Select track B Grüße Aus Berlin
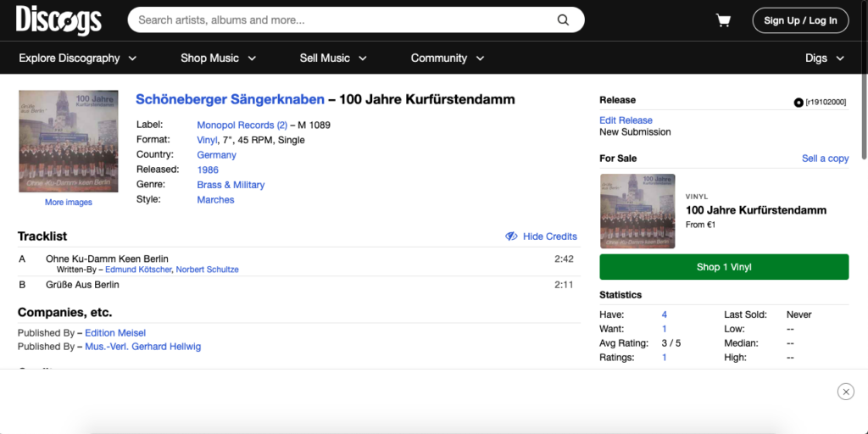The height and width of the screenshot is (434, 868). coord(82,285)
